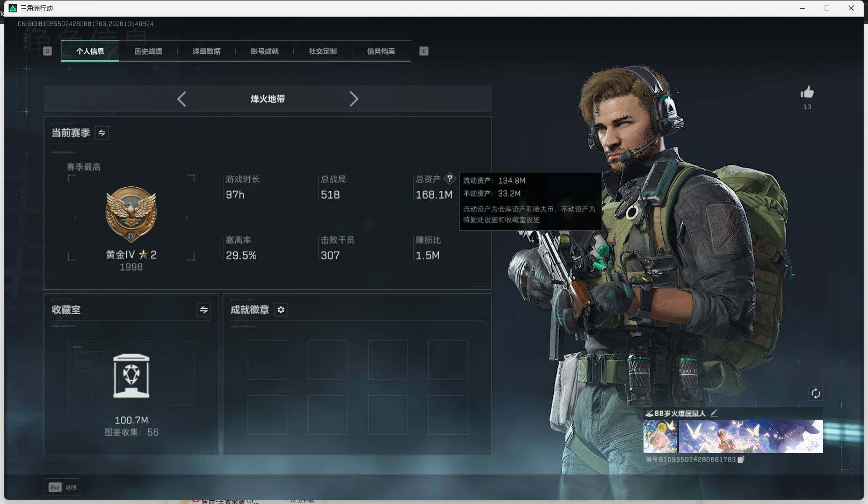Viewport: 868px width, 504px height.
Task: Edit nickname with pencil icon
Action: (714, 413)
